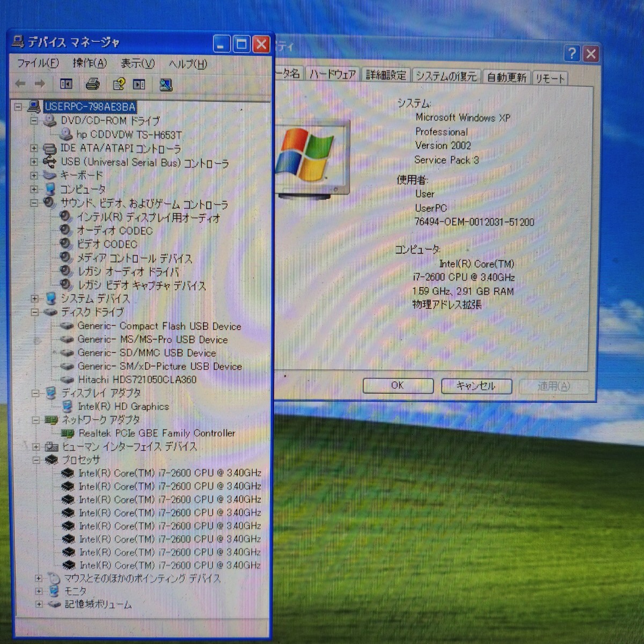This screenshot has height=644, width=644.
Task: Click the toolbar icon left of Scan hardware
Action: tap(139, 84)
